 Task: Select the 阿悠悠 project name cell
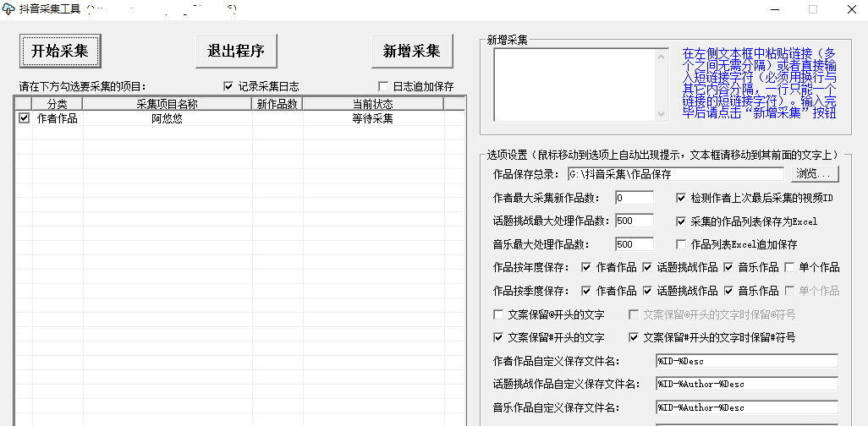pyautogui.click(x=168, y=118)
